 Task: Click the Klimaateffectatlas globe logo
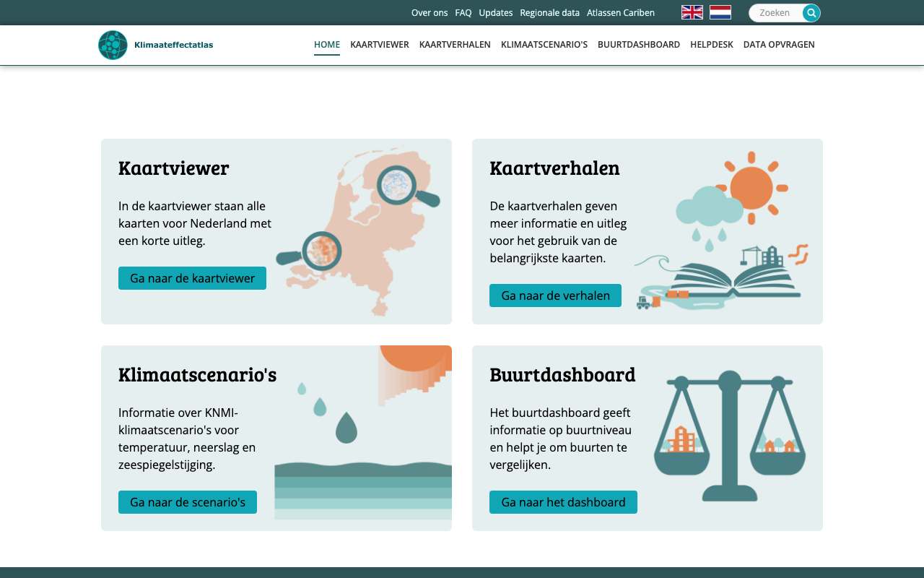(113, 45)
